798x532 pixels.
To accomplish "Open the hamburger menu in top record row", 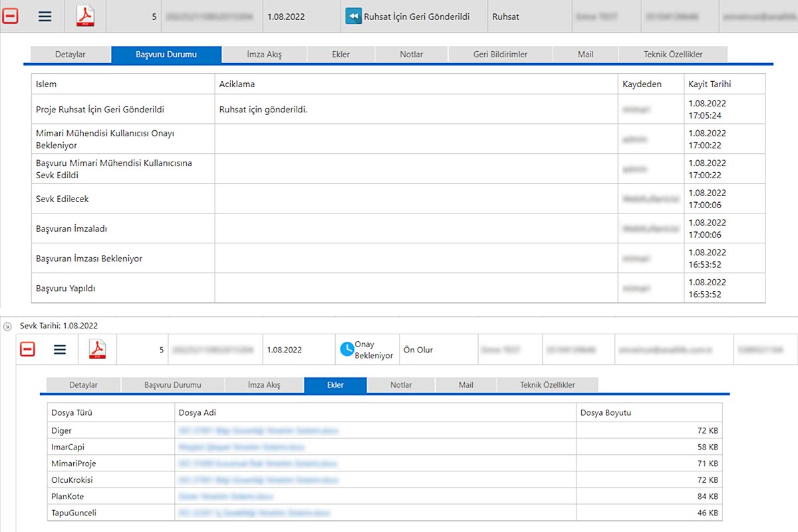I will (45, 16).
